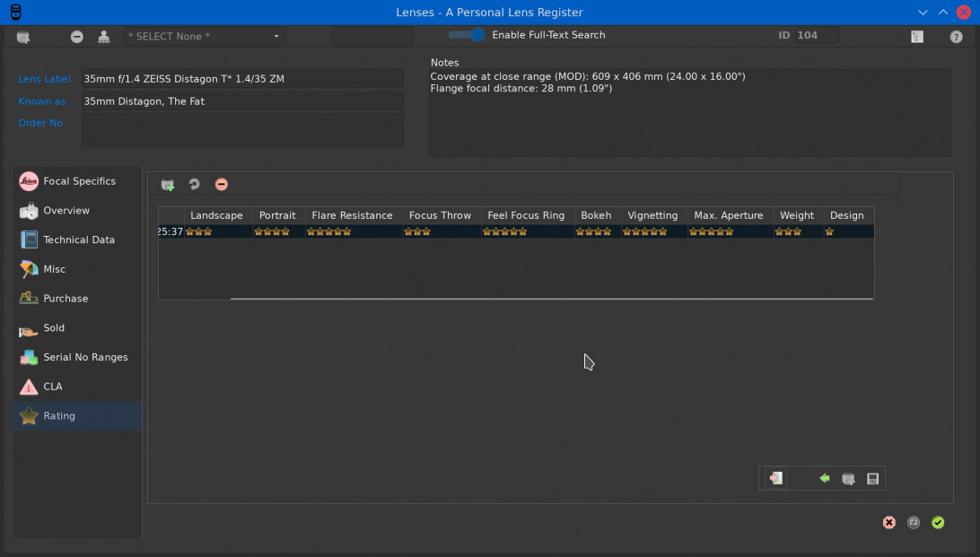Viewport: 980px width, 557px height.
Task: Confirm with the green checkmark button
Action: click(x=938, y=522)
